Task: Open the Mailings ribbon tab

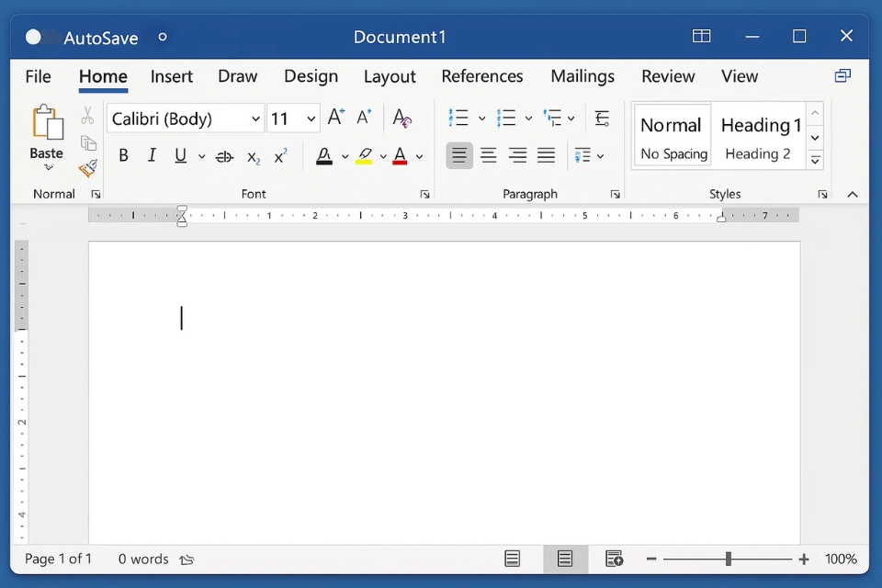Action: click(582, 76)
